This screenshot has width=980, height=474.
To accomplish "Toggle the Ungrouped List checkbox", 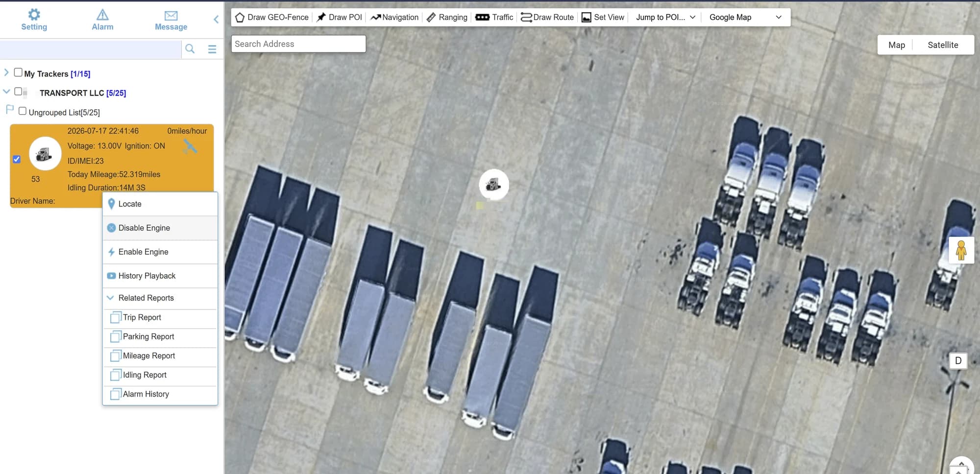I will (23, 111).
